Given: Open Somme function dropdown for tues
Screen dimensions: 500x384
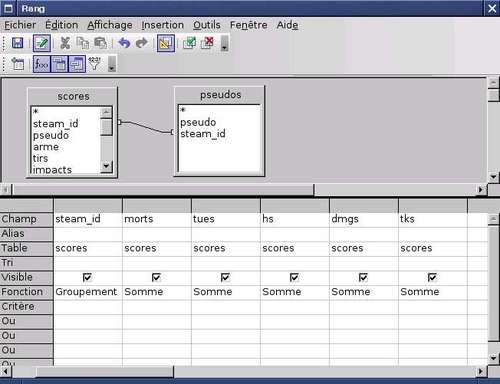Looking at the screenshot, I should pos(226,292).
